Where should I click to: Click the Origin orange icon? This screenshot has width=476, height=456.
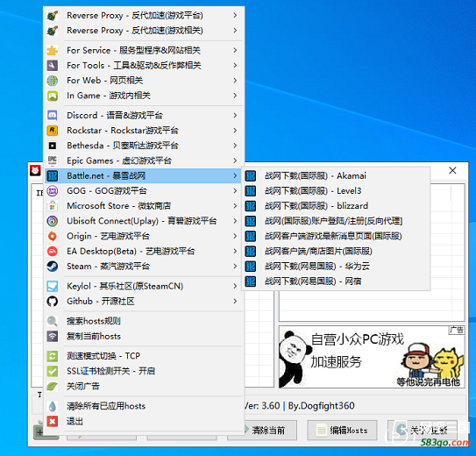click(x=53, y=236)
